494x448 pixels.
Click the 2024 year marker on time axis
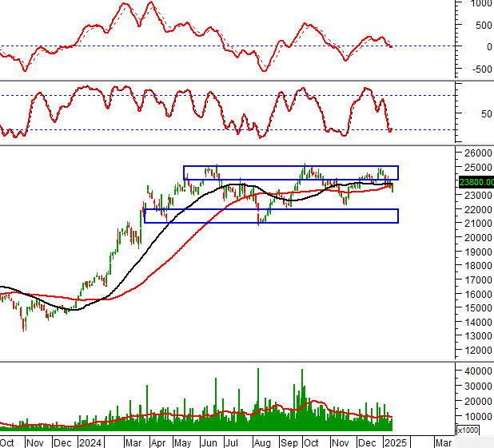click(89, 442)
